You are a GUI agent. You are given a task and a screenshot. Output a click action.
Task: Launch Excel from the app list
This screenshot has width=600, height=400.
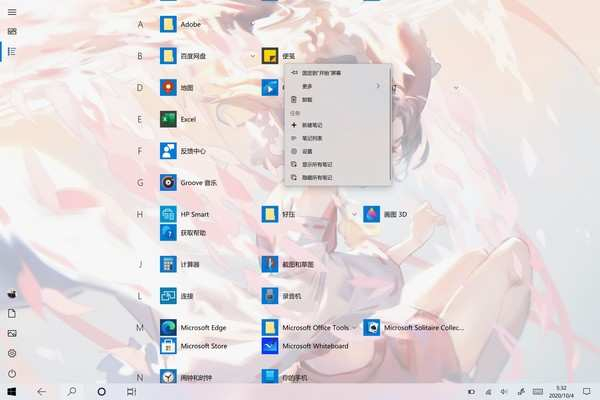point(168,119)
